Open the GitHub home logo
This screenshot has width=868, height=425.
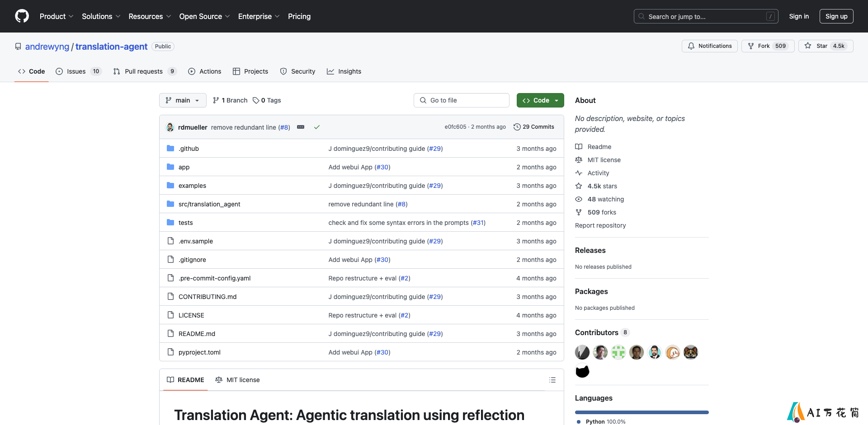pyautogui.click(x=22, y=16)
